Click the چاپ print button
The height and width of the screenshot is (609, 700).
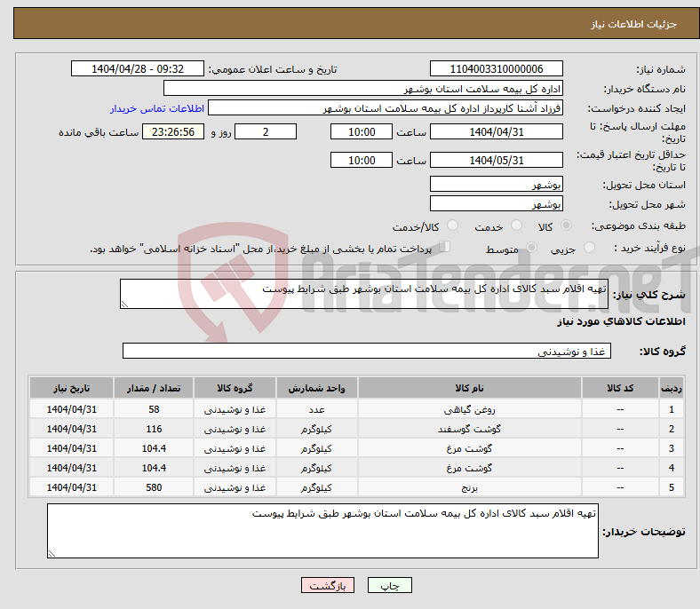(390, 585)
